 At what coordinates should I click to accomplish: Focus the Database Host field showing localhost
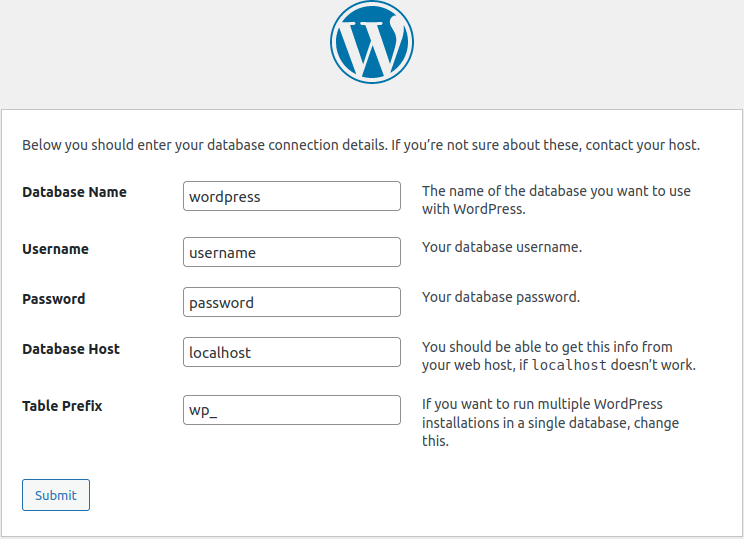click(x=292, y=352)
